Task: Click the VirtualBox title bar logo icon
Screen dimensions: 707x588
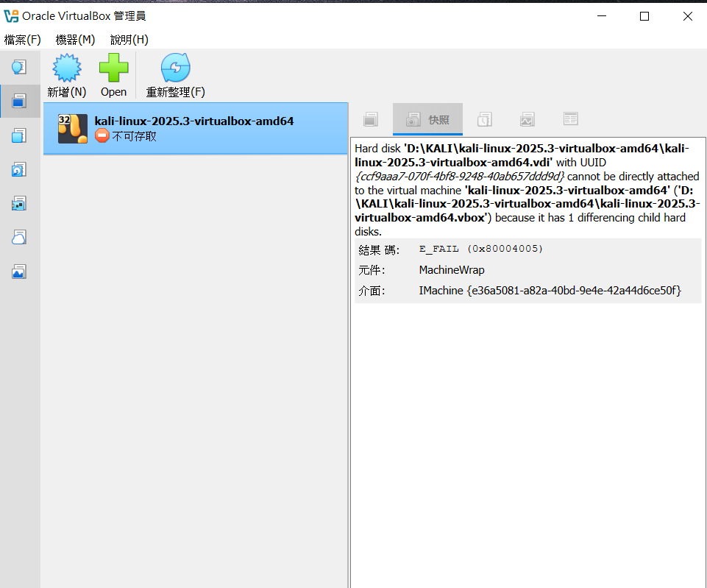Action: pos(11,16)
